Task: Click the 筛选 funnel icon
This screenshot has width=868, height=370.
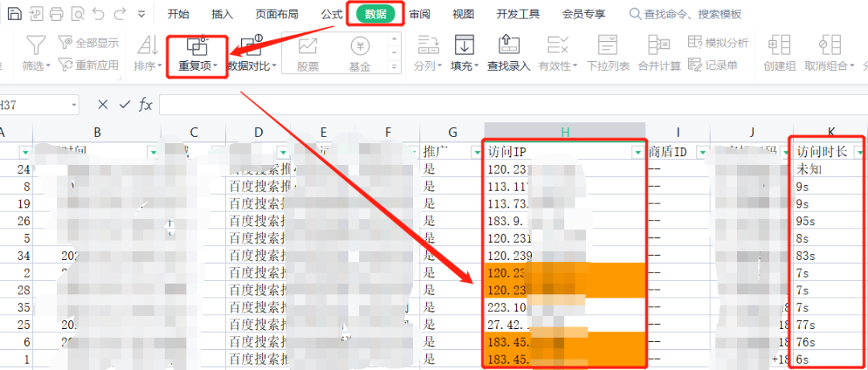Action: click(x=36, y=45)
